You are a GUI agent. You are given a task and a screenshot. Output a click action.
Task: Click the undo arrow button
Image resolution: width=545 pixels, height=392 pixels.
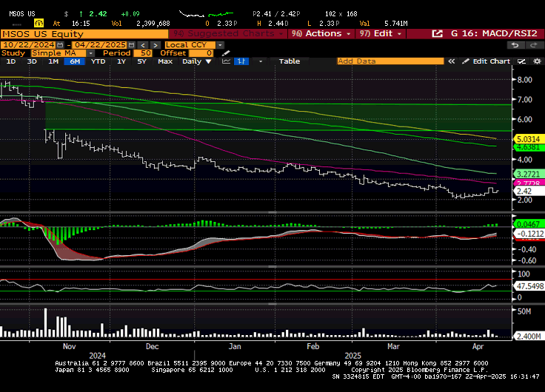(x=515, y=45)
